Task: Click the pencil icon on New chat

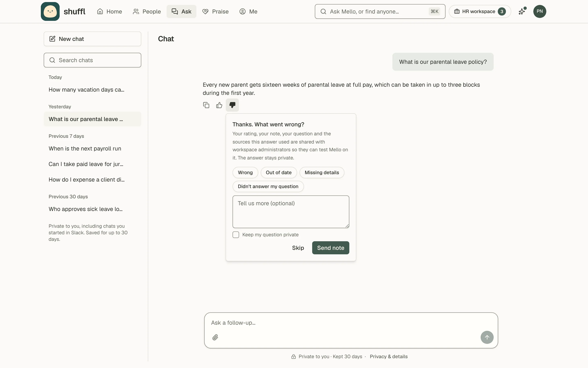Action: click(52, 39)
